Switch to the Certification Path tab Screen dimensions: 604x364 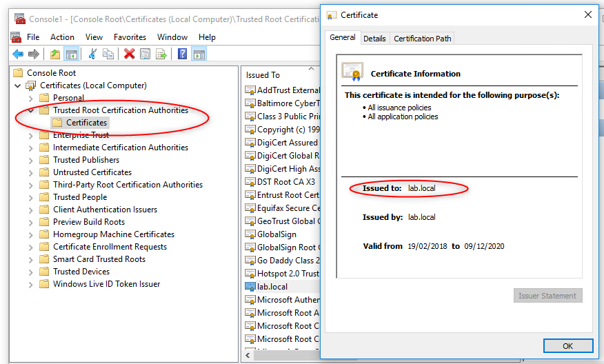[422, 39]
